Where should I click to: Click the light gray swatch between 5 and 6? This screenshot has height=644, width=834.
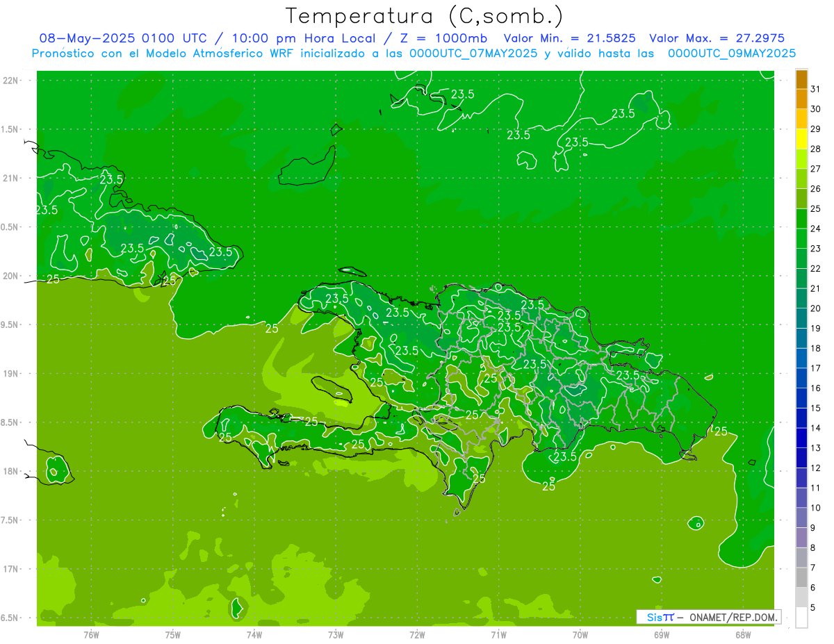tap(801, 597)
